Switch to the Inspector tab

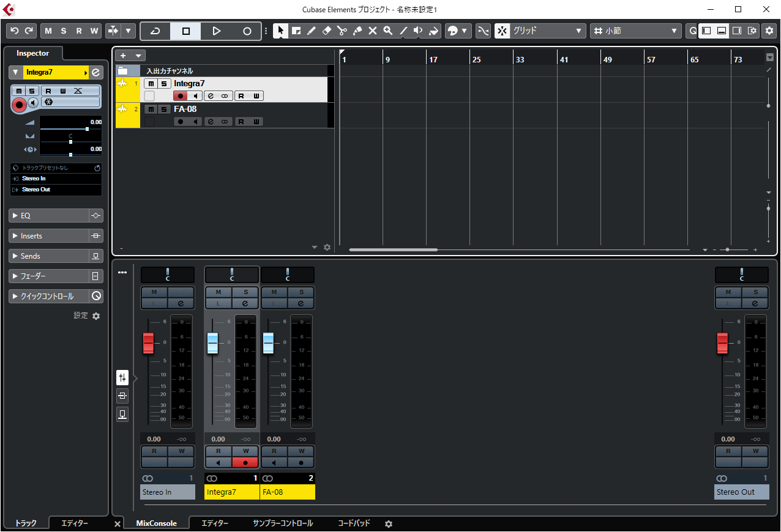(33, 53)
